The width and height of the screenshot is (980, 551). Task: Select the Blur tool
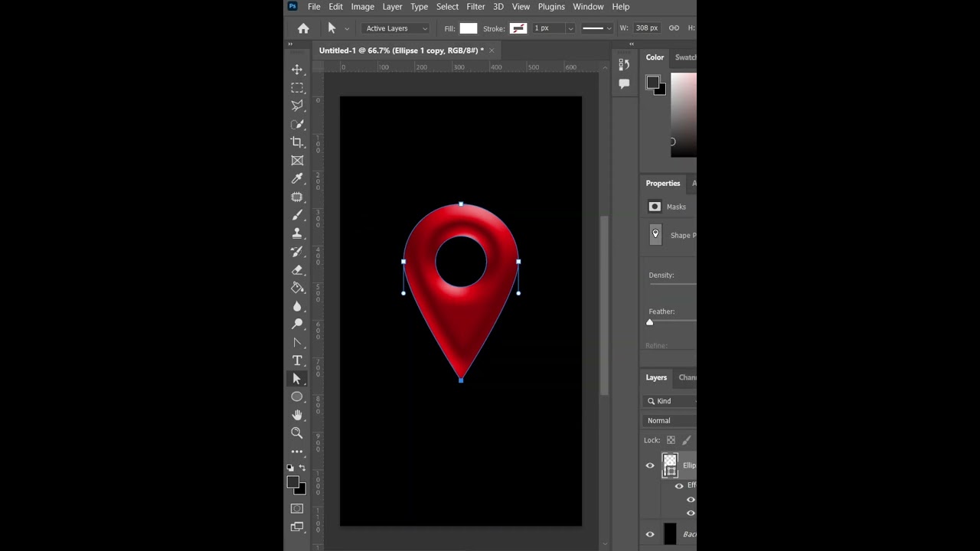pos(297,306)
